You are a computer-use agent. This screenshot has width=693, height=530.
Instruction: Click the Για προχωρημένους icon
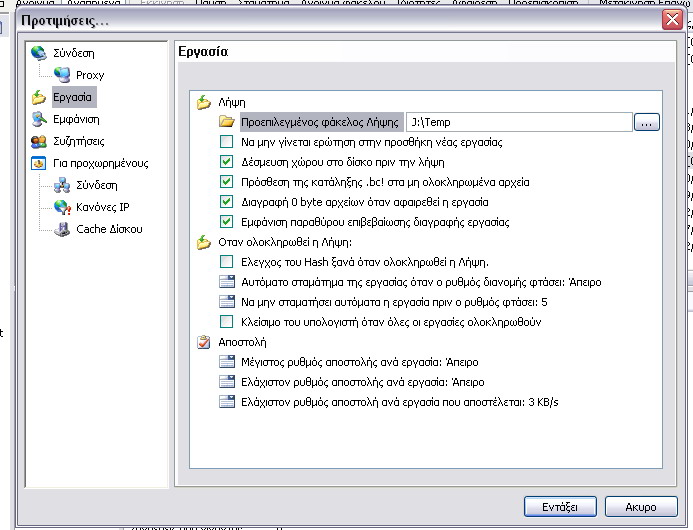tap(39, 163)
